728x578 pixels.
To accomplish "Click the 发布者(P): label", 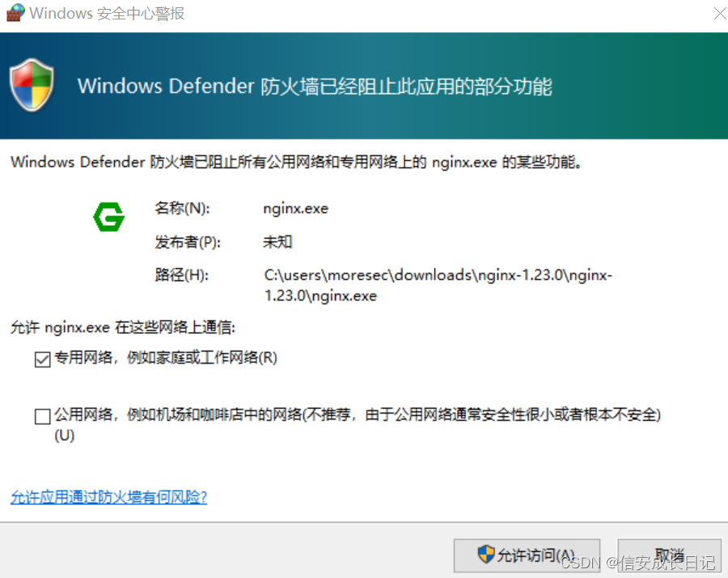I will tap(188, 242).
